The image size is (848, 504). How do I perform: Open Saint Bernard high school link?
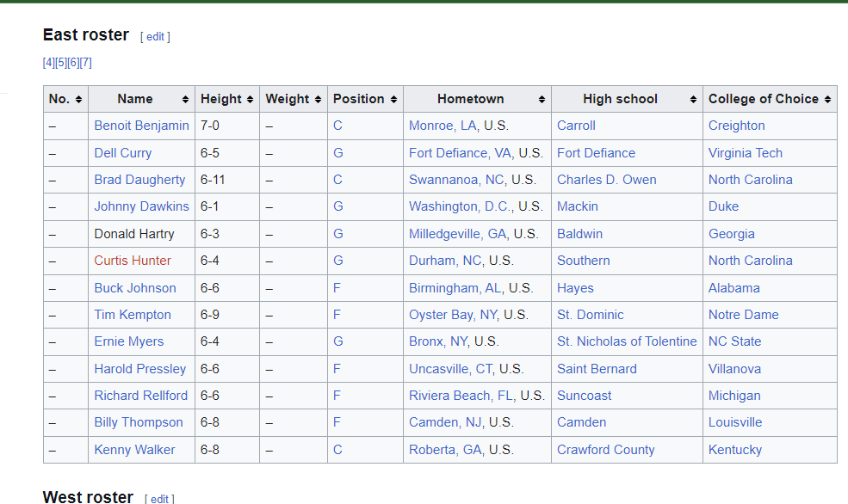coord(597,370)
